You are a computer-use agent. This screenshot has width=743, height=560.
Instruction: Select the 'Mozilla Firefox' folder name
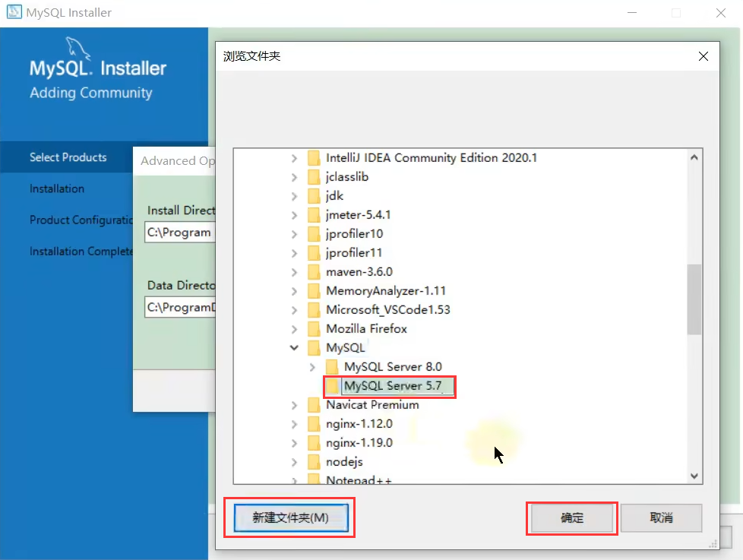366,329
